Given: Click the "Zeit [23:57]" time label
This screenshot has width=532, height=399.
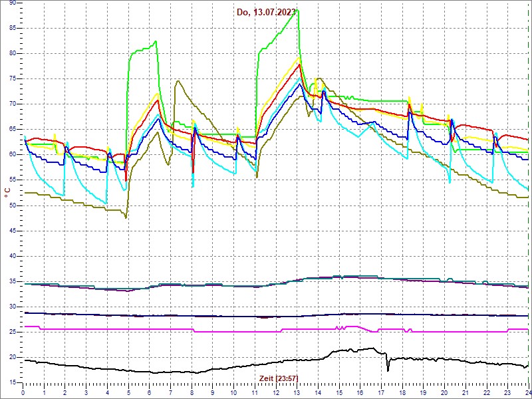Looking at the screenshot, I should 279,378.
